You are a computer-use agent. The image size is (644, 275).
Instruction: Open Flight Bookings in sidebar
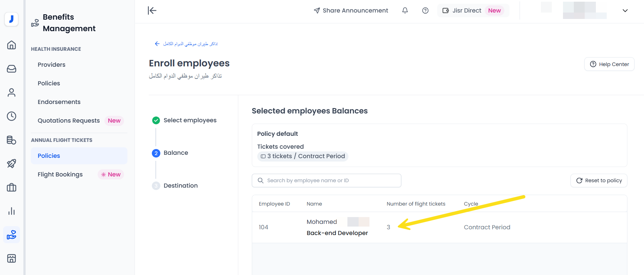[x=60, y=174]
